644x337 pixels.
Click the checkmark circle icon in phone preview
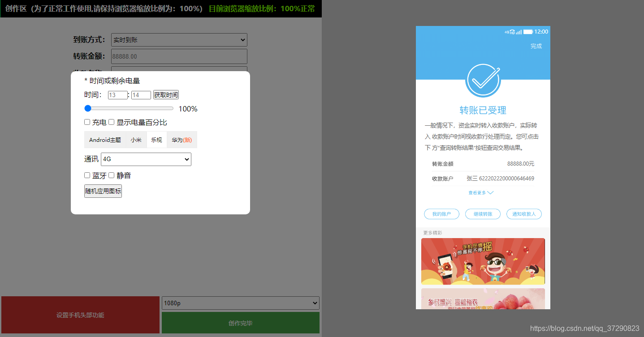(x=483, y=80)
